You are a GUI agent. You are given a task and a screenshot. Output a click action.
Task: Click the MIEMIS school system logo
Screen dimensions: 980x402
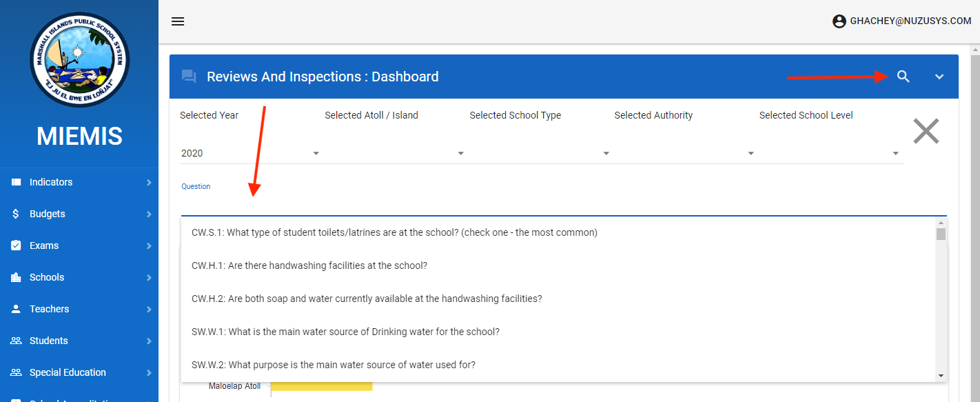click(79, 60)
